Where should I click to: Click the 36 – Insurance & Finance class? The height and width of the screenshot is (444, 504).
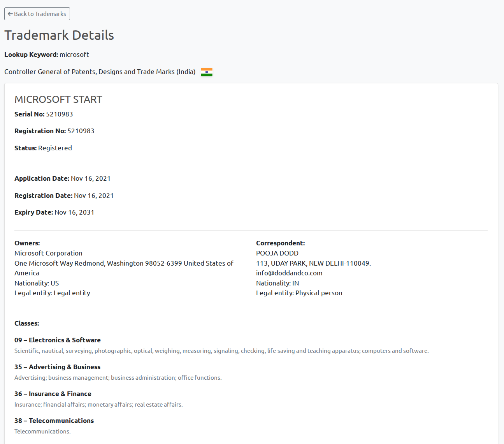point(53,394)
